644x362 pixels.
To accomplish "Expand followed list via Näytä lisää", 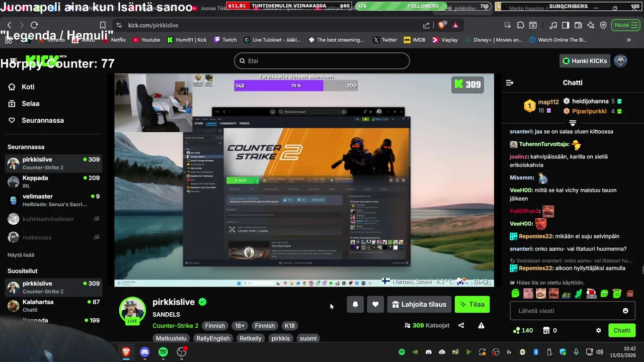I will point(21,255).
